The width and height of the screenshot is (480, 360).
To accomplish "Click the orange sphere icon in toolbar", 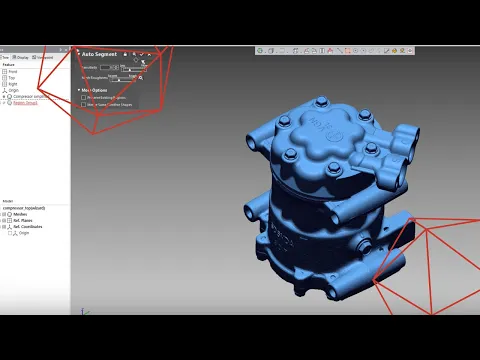I will point(394,51).
